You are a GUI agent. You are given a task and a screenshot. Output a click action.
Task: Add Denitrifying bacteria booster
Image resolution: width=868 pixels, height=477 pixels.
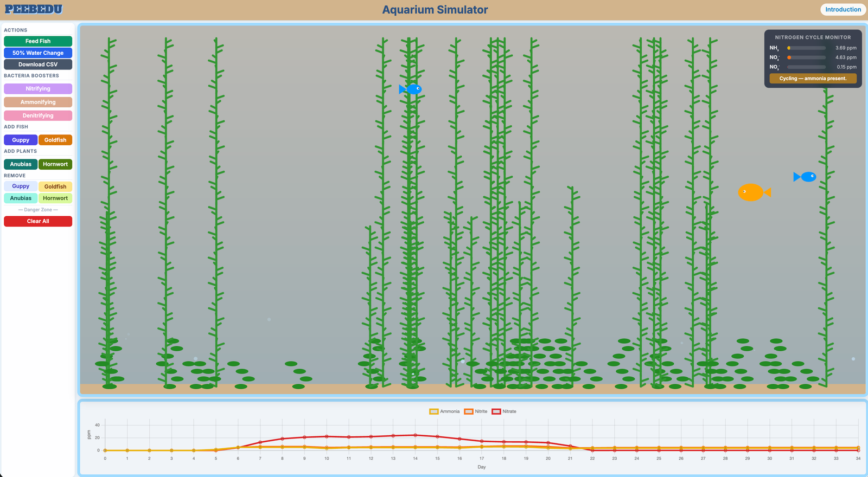click(38, 115)
